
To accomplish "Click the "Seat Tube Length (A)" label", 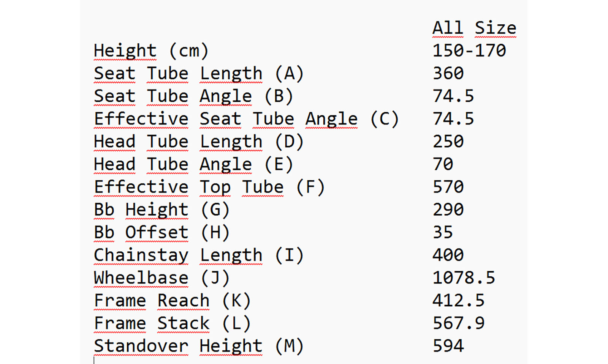I will point(198,74).
